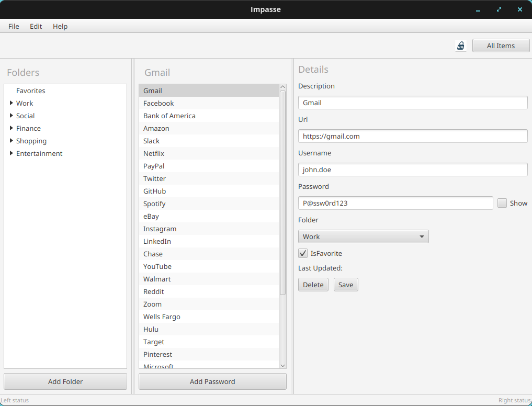Click the lock vault icon
The image size is (532, 406).
pyautogui.click(x=460, y=46)
